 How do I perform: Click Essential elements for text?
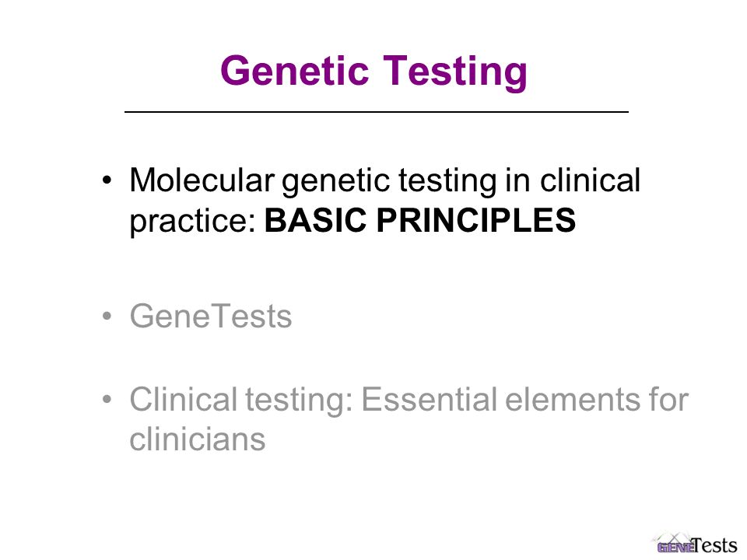[525, 398]
